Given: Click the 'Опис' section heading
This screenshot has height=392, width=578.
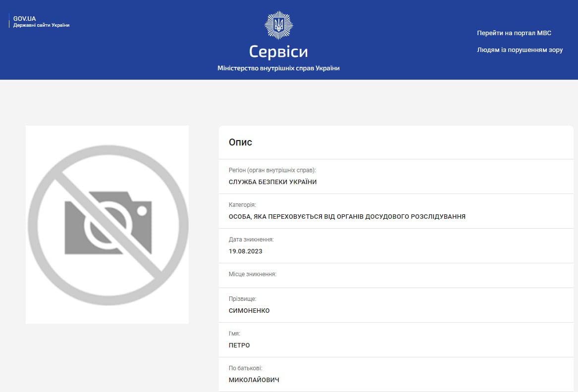Looking at the screenshot, I should point(240,143).
